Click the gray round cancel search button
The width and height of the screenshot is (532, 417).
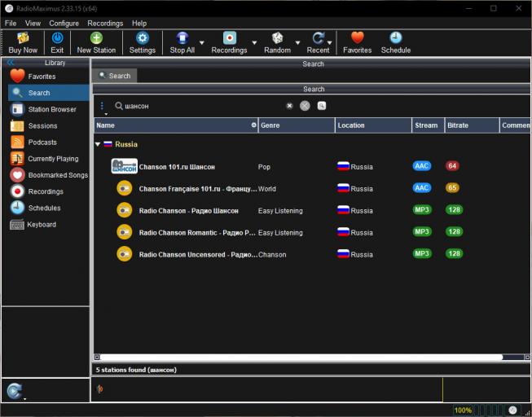(305, 106)
